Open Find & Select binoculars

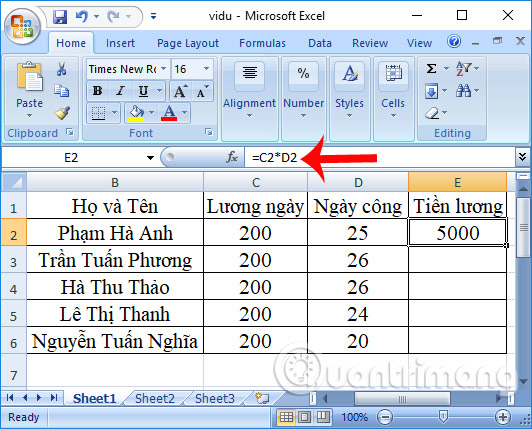point(467,91)
